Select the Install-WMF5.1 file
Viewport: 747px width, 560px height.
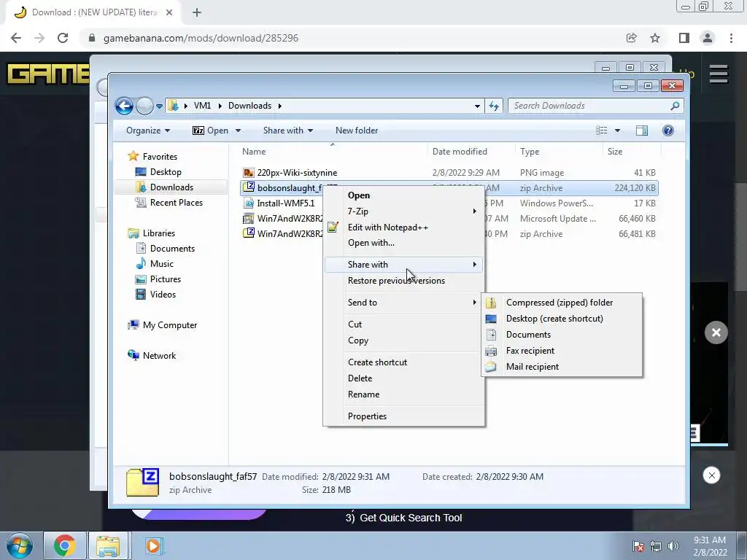click(286, 203)
